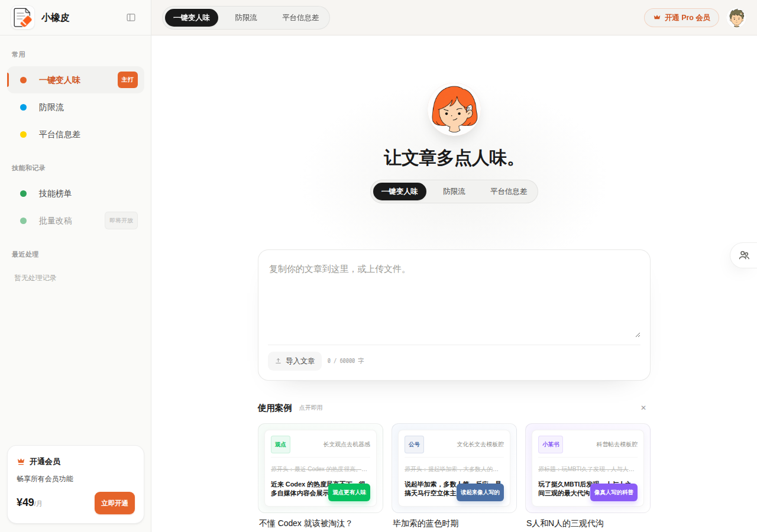Screen dimensions: 757x532
Task: Open the S人和N人的三观代沟 example card
Action: [588, 476]
